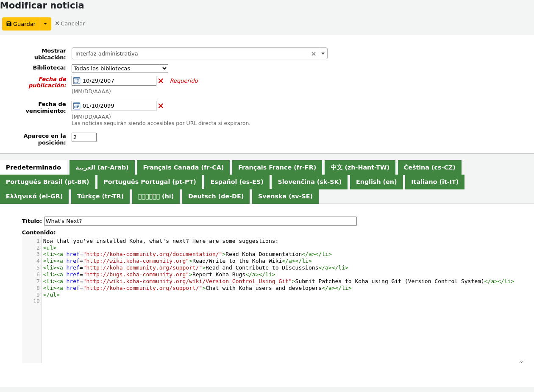Select the Français France (fr-FR) tab
The height and width of the screenshot is (392, 534).
277,167
